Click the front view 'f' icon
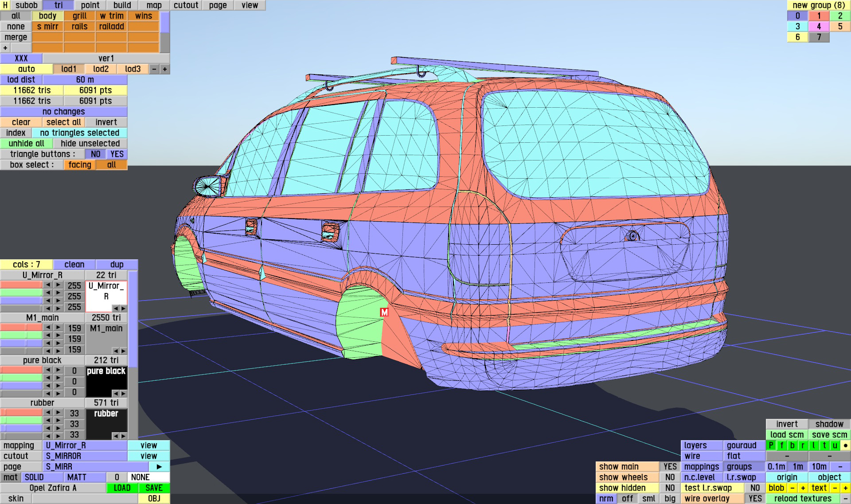The image size is (851, 504). [x=782, y=445]
